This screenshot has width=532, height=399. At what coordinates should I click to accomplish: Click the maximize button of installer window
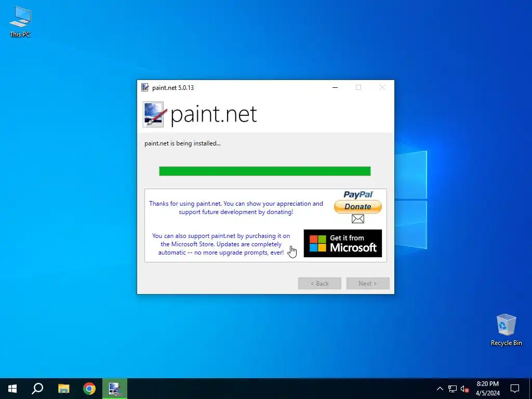click(x=358, y=87)
